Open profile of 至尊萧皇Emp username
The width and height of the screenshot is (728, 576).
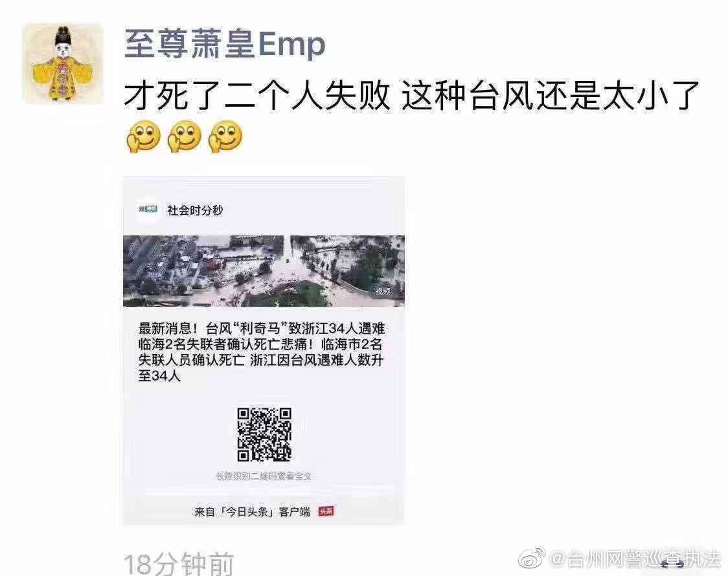pos(225,43)
